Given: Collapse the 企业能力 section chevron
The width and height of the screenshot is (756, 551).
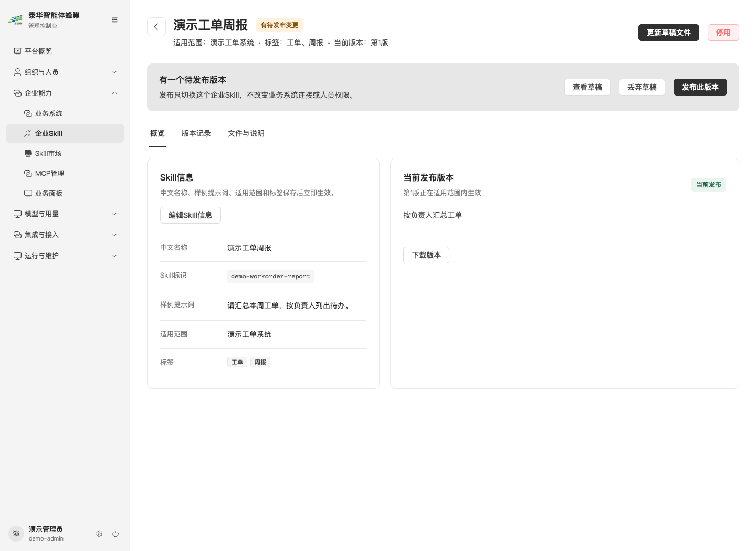Looking at the screenshot, I should pyautogui.click(x=114, y=93).
